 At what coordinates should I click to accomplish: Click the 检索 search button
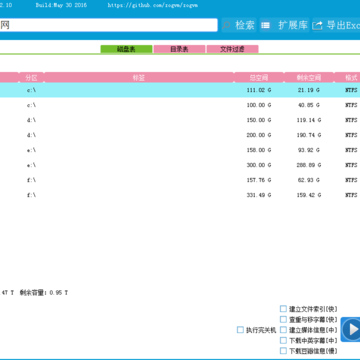[239, 25]
